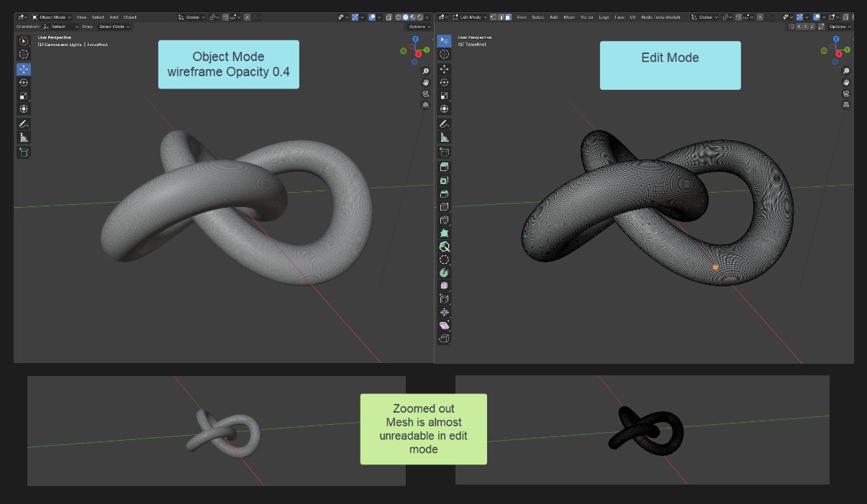
Task: Open the Mesh menu
Action: pyautogui.click(x=569, y=17)
